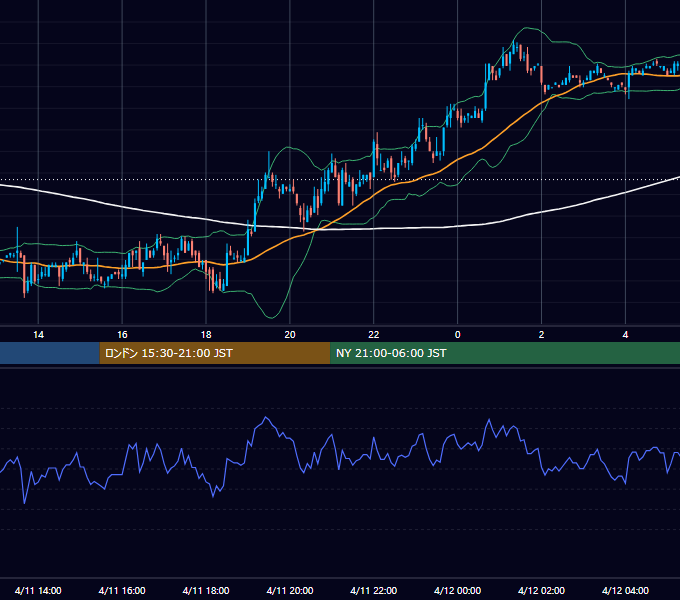This screenshot has height=600, width=680.
Task: Click the 4/11 14:00 time label
Action: [38, 590]
